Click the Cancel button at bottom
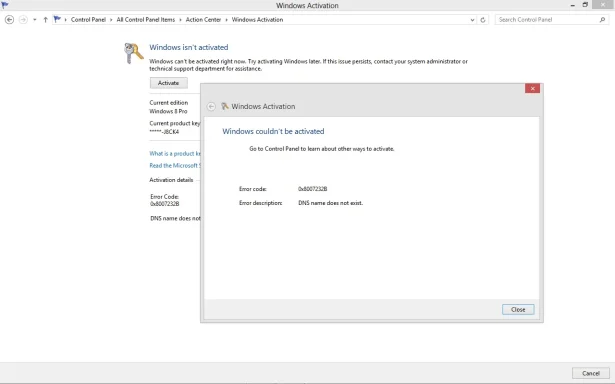This screenshot has height=384, width=615. [591, 373]
